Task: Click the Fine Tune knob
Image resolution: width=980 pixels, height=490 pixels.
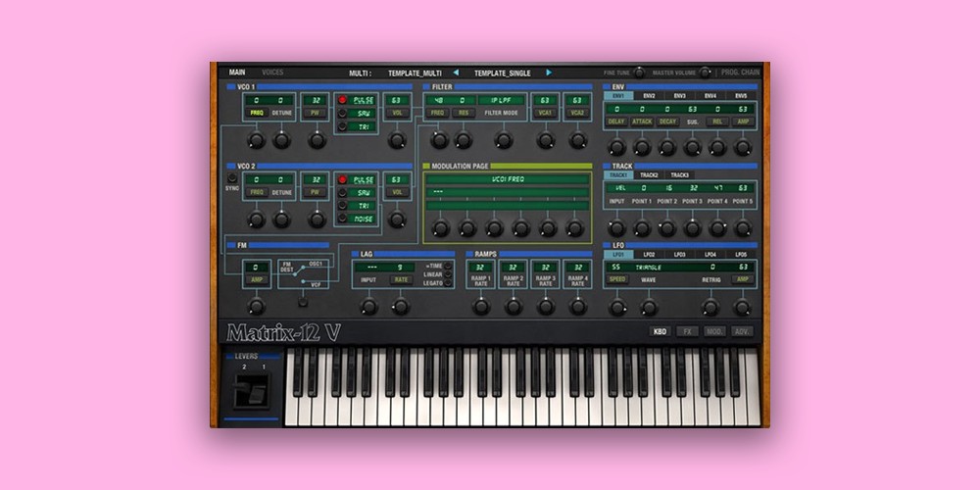Action: click(639, 73)
